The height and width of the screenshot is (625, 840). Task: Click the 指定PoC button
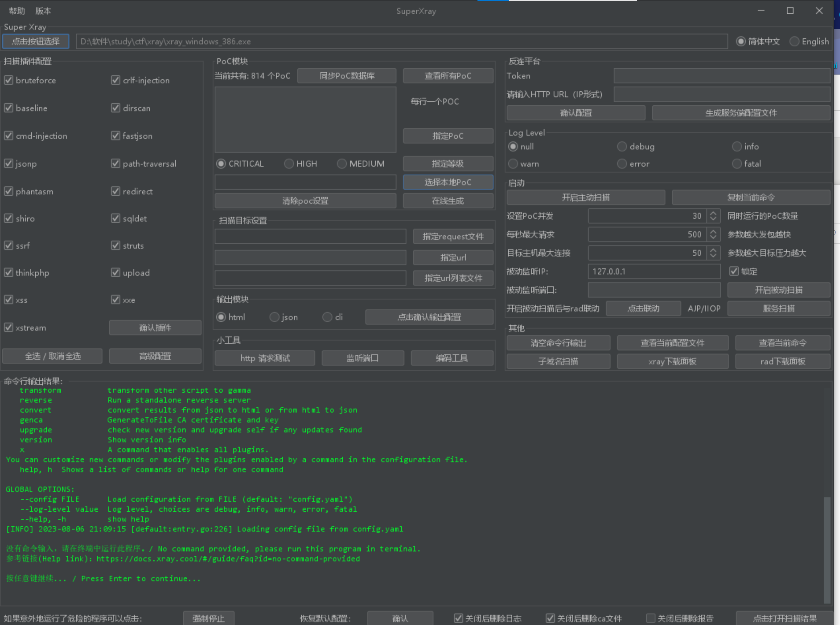(448, 136)
